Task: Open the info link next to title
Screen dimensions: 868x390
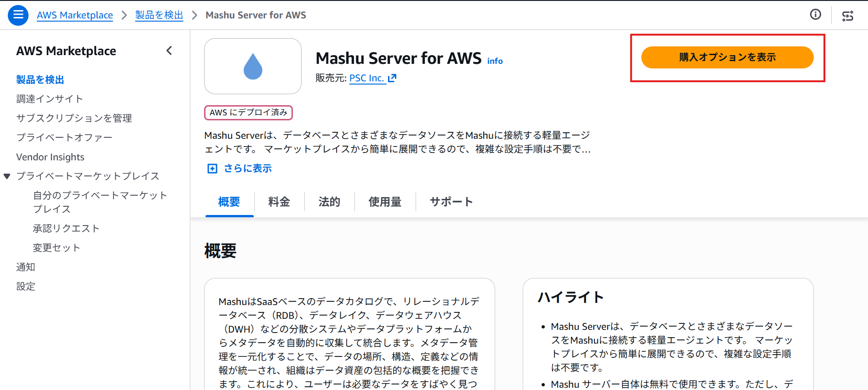Action: [495, 61]
